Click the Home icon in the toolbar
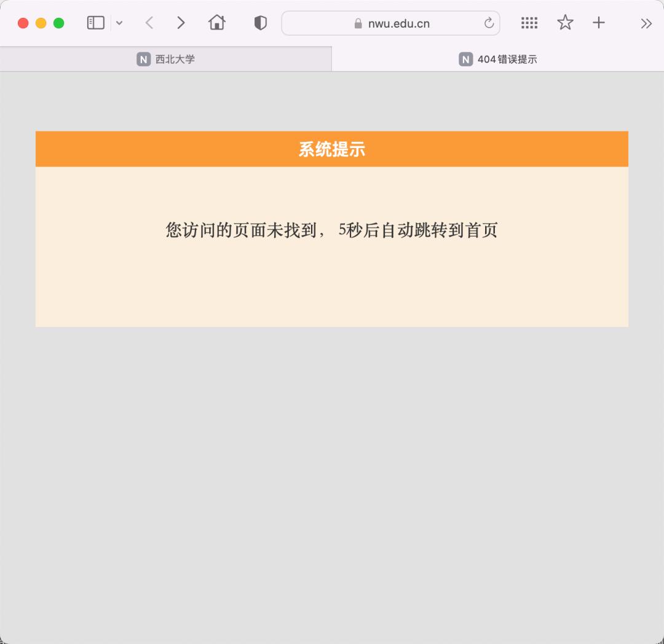The image size is (664, 644). coord(216,22)
